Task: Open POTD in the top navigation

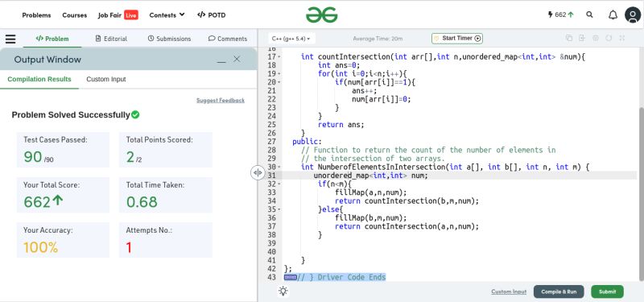Action: pyautogui.click(x=212, y=15)
